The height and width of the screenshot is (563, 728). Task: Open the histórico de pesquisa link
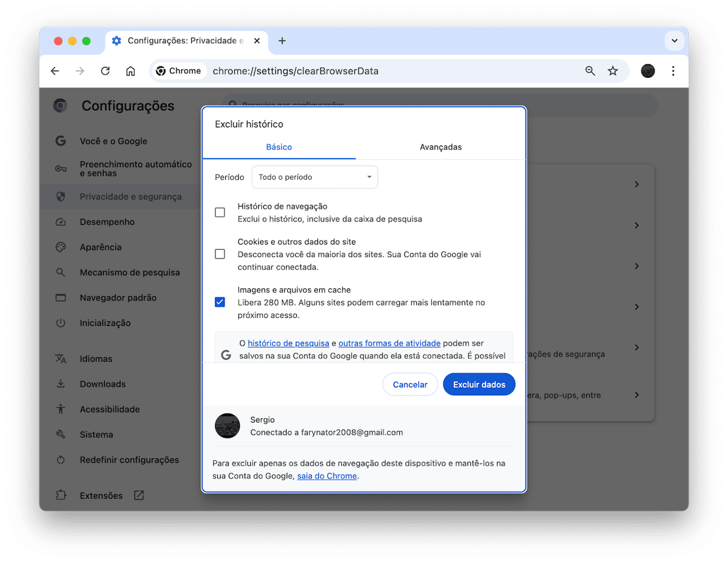288,343
